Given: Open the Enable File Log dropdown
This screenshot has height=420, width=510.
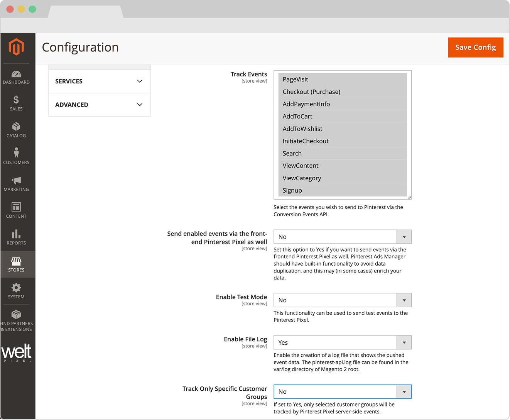Looking at the screenshot, I should click(342, 342).
